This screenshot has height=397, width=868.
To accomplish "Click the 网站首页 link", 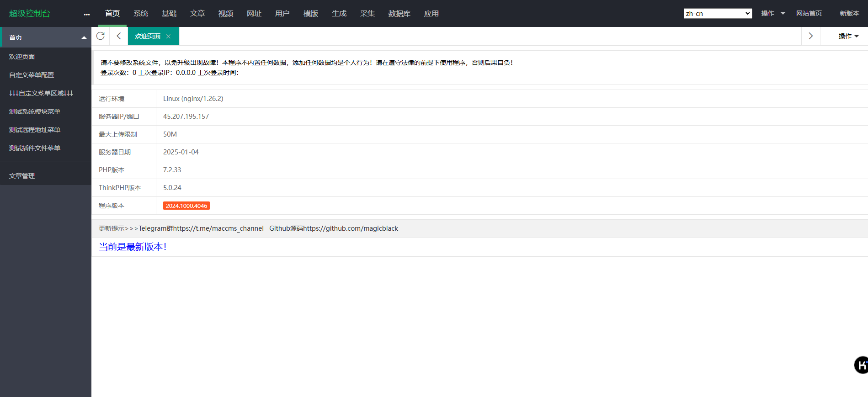I will (809, 14).
